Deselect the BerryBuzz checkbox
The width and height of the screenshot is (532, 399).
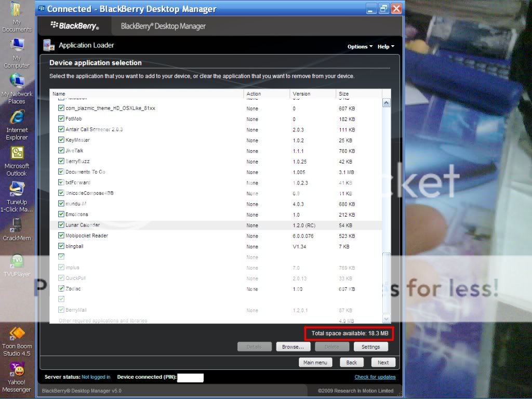61,161
